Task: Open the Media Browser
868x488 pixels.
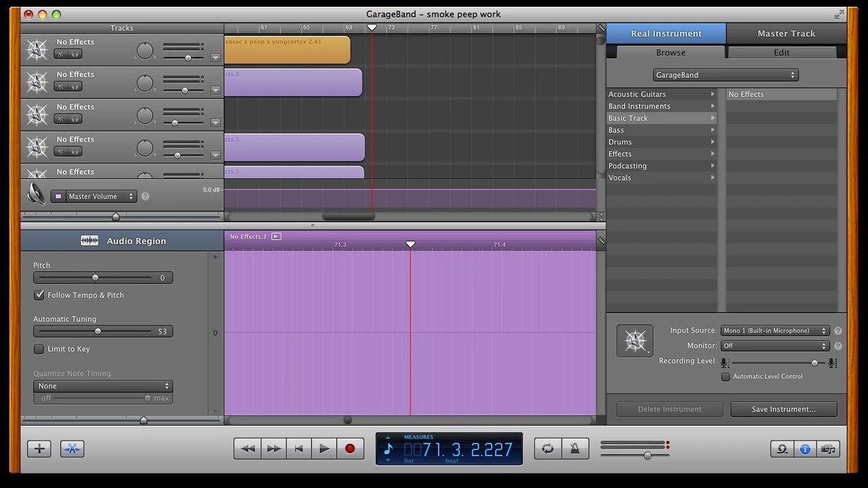Action: point(828,449)
